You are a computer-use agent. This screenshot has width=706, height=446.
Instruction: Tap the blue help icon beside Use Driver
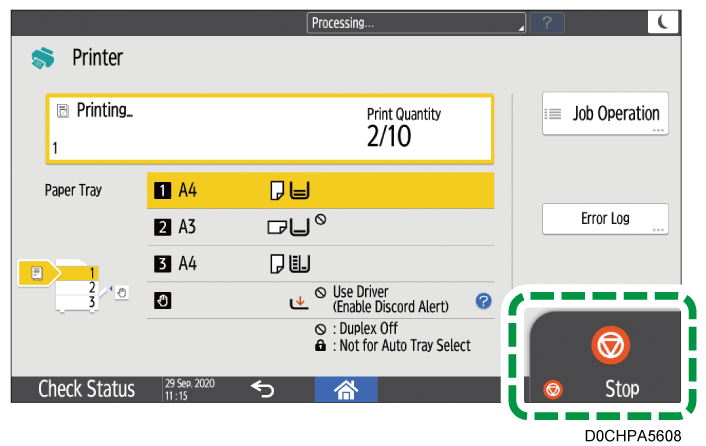484,299
